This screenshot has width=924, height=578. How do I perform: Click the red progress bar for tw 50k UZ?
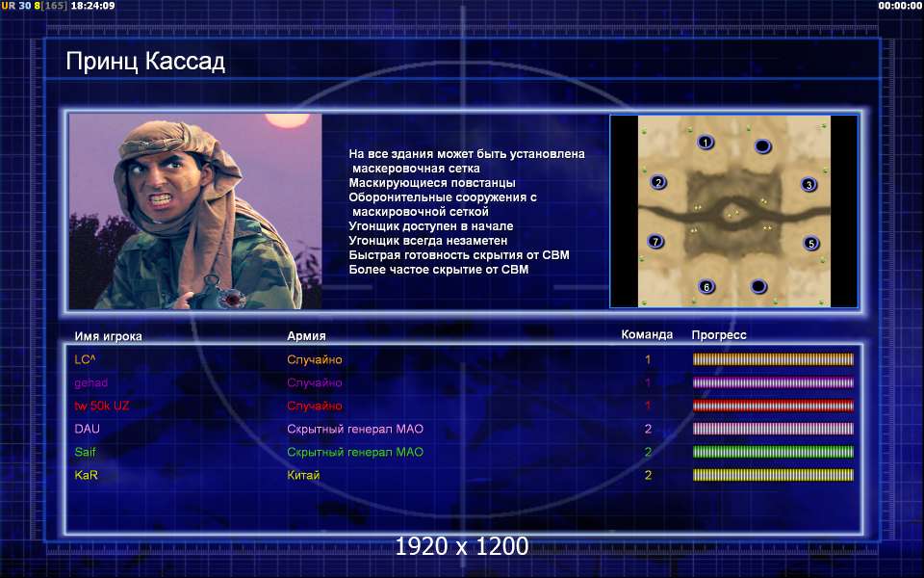tap(773, 406)
